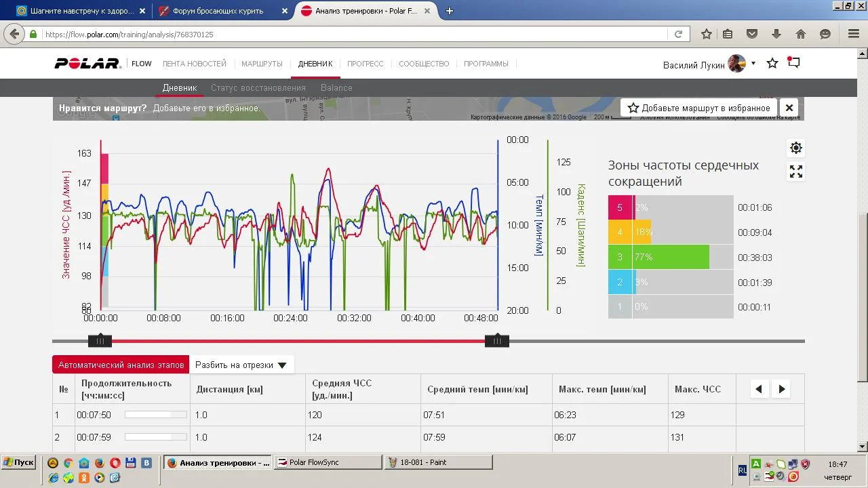Close the route favorites banner
The image size is (868, 488).
click(789, 108)
